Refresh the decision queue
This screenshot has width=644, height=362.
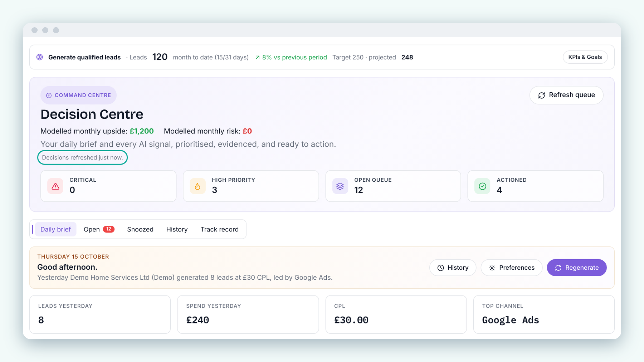click(566, 95)
